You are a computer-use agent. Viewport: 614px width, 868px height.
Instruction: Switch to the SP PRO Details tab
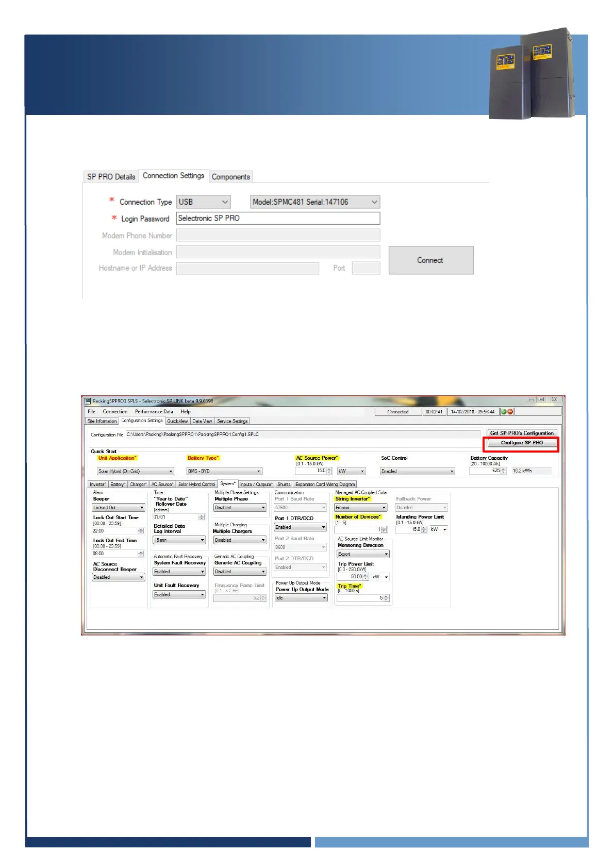pyautogui.click(x=111, y=177)
